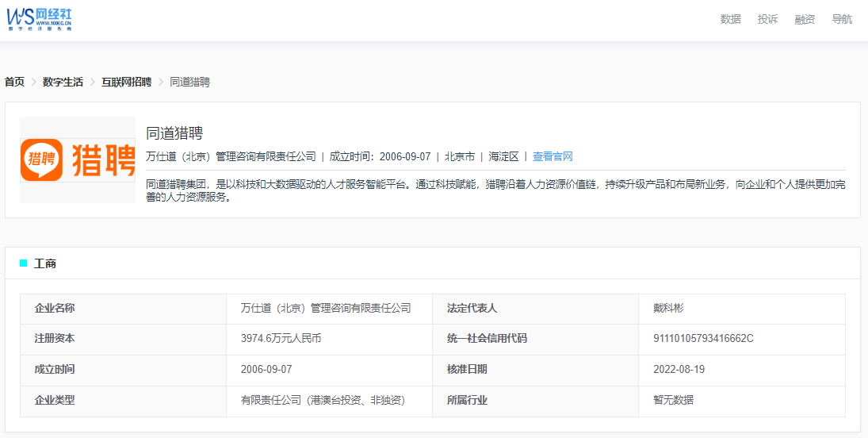
Task: Click 有限责任公司（港澳台投资、非独资） value
Action: click(x=323, y=400)
